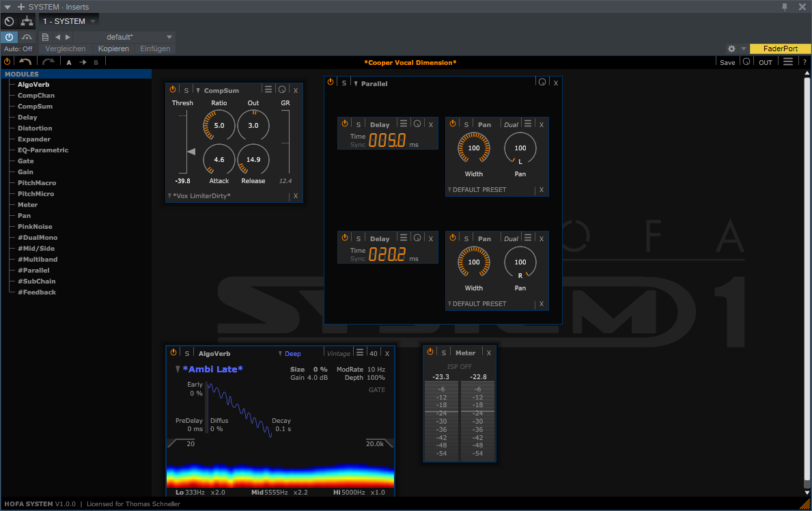Toggle Vintage mode in AlgoVerb

pos(339,353)
